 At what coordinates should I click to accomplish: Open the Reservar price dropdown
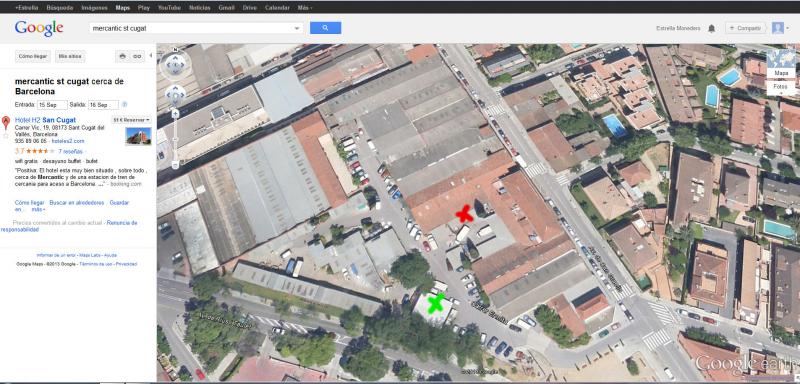pyautogui.click(x=132, y=120)
